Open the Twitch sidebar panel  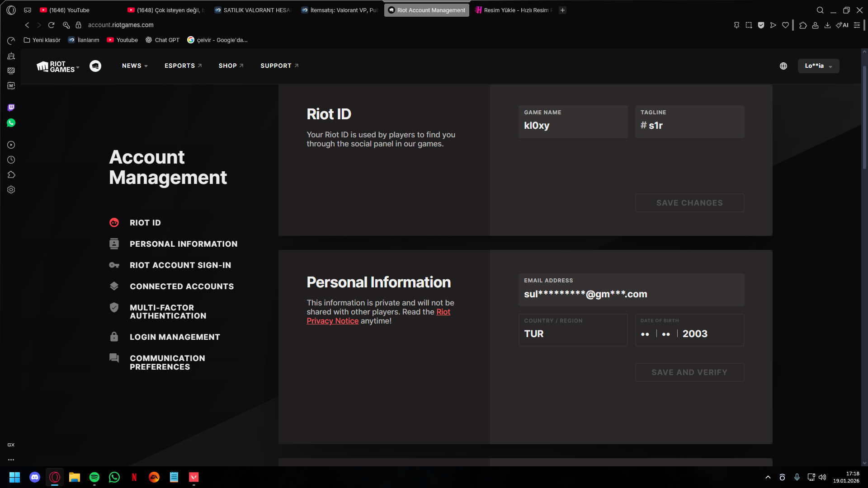pos(11,108)
